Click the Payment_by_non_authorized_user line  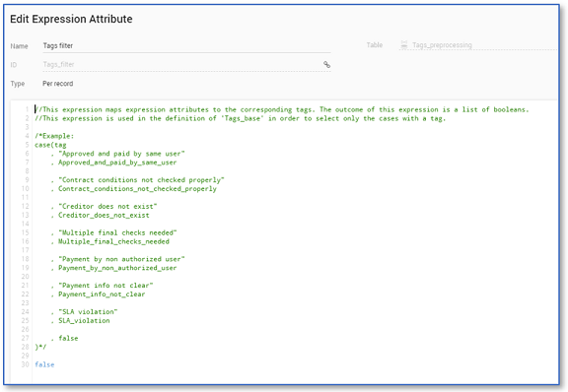point(117,268)
